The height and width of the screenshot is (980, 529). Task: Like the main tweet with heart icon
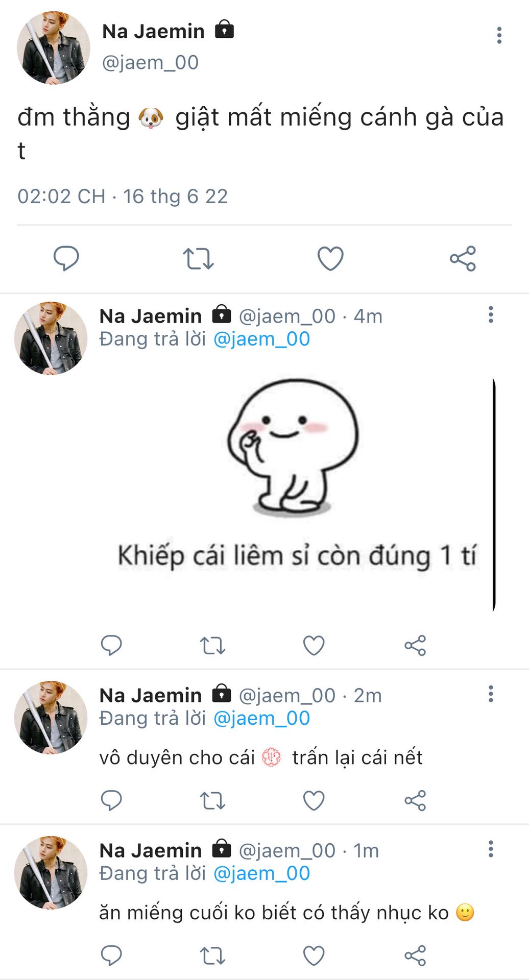tap(330, 258)
